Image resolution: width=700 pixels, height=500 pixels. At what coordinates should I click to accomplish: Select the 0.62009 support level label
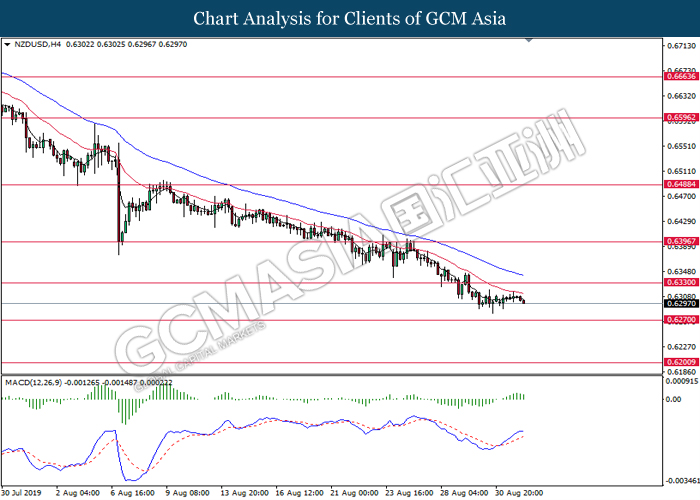681,362
